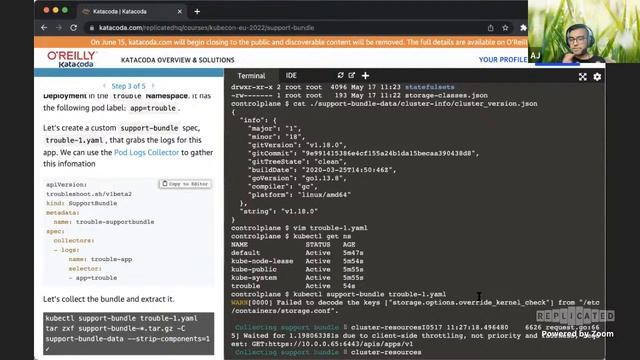Go forward with the browser forward arrow
This screenshot has width=640, height=360.
click(x=59, y=28)
